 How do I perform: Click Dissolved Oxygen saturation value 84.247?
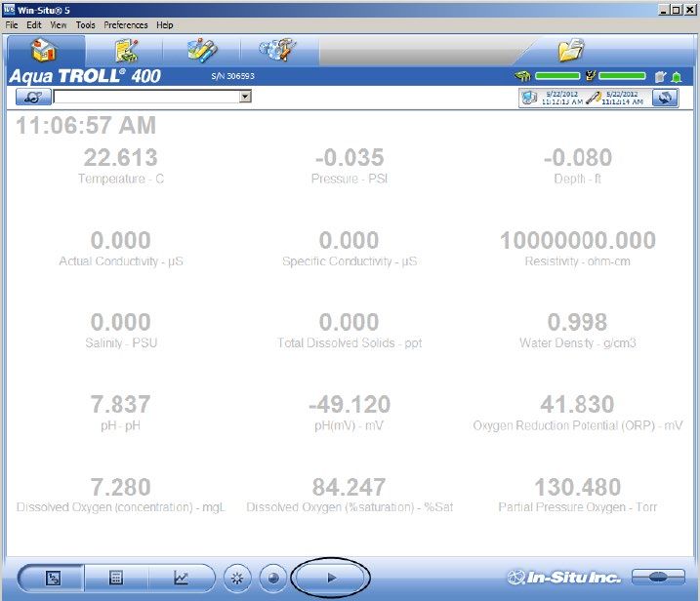(x=350, y=487)
